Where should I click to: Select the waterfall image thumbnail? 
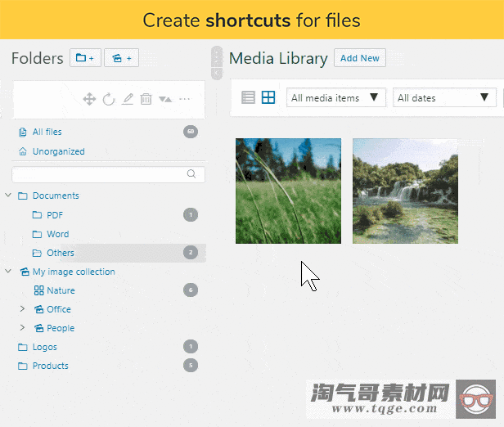tap(405, 191)
